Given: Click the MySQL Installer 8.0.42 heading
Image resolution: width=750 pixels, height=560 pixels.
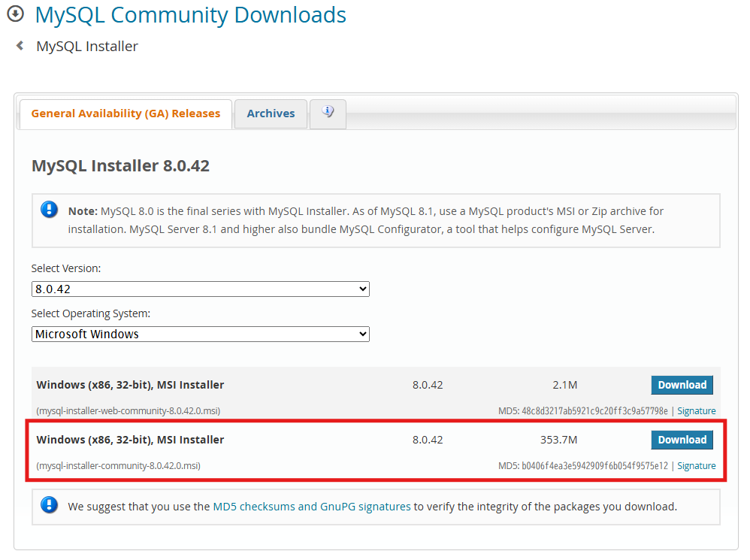Looking at the screenshot, I should [120, 166].
